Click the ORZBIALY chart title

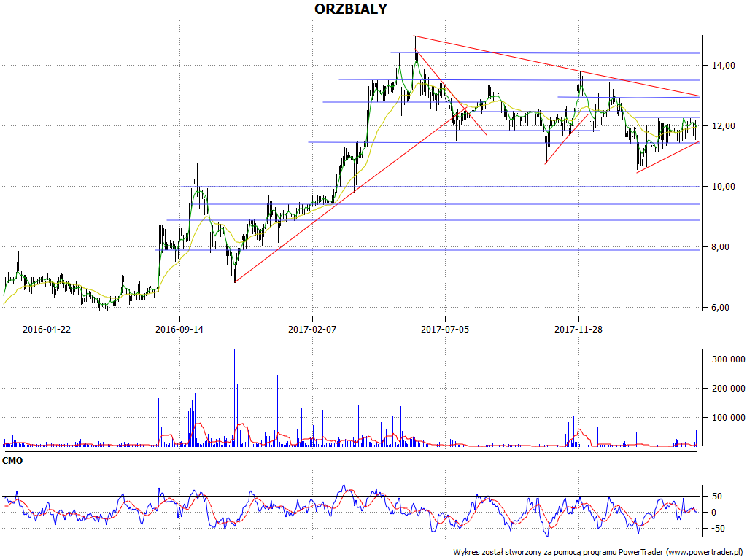[351, 9]
